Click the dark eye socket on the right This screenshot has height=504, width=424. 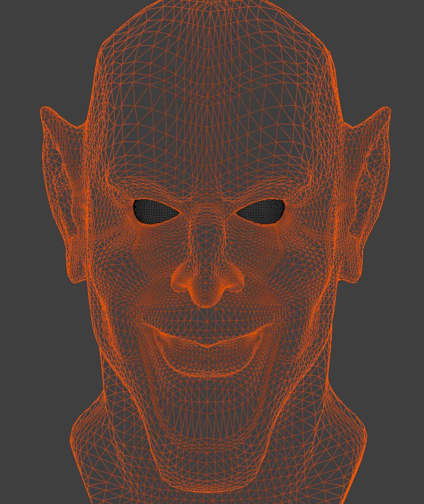point(262,211)
